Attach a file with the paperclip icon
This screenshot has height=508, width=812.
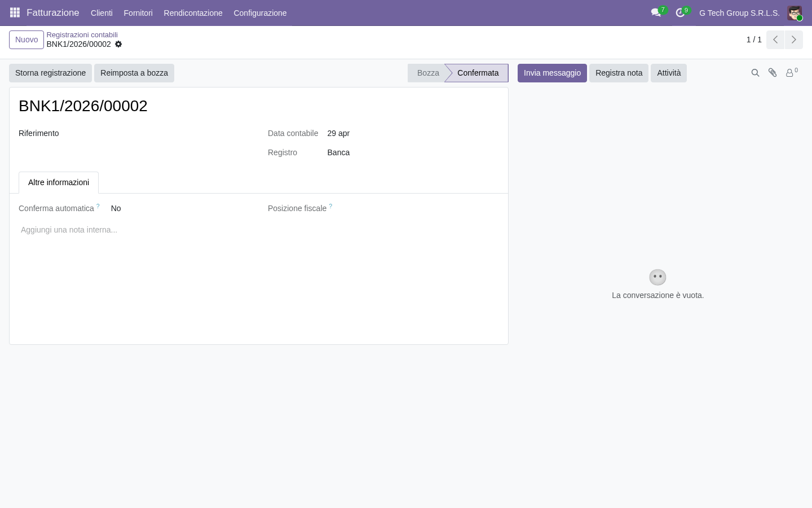coord(773,73)
